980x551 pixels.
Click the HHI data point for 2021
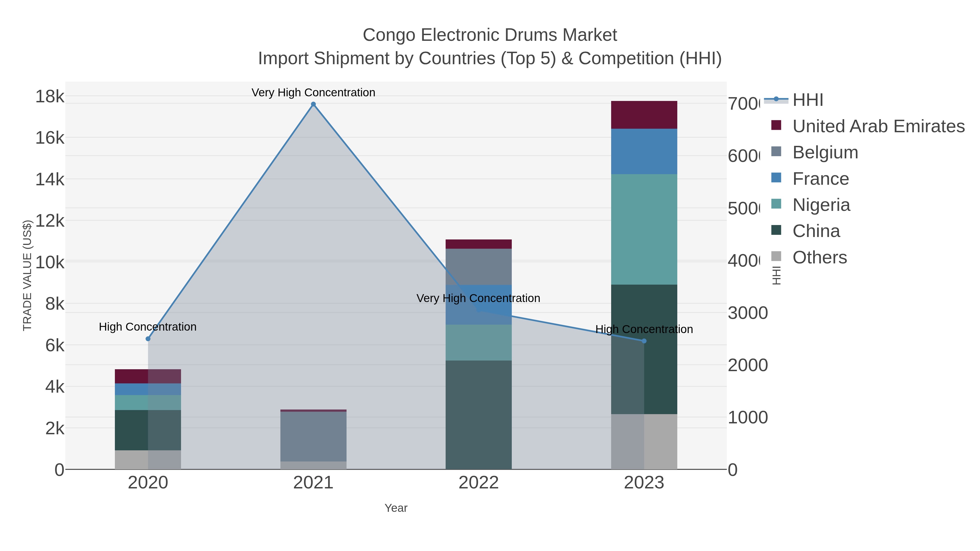pos(314,104)
